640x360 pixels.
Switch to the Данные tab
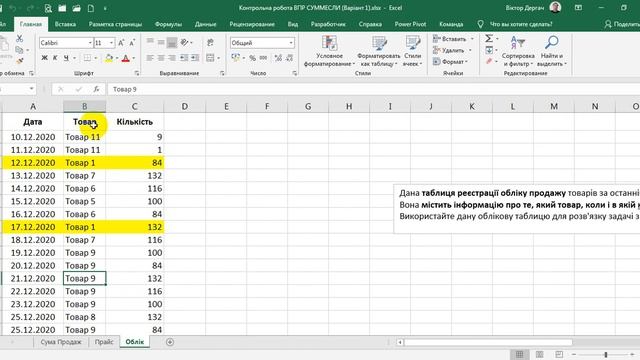coord(205,24)
